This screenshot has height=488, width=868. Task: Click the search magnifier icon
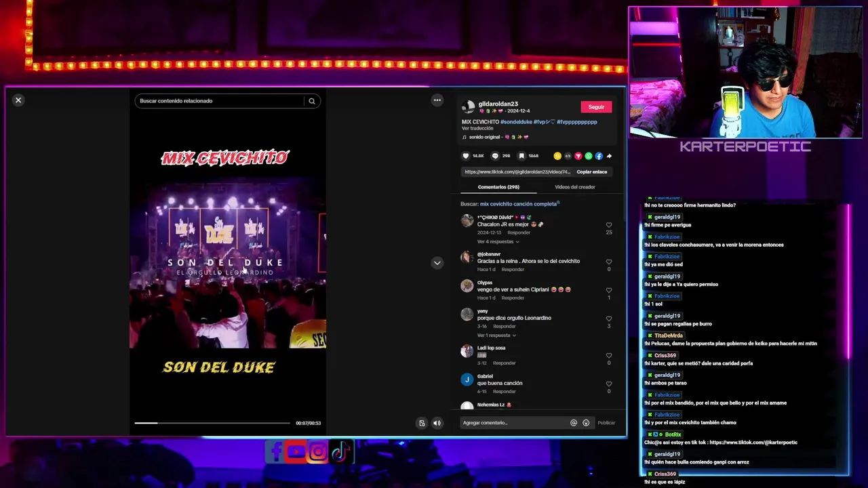pyautogui.click(x=312, y=101)
